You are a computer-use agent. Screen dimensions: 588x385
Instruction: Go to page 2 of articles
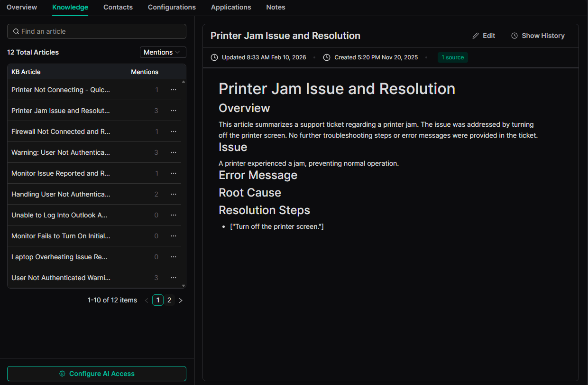169,300
